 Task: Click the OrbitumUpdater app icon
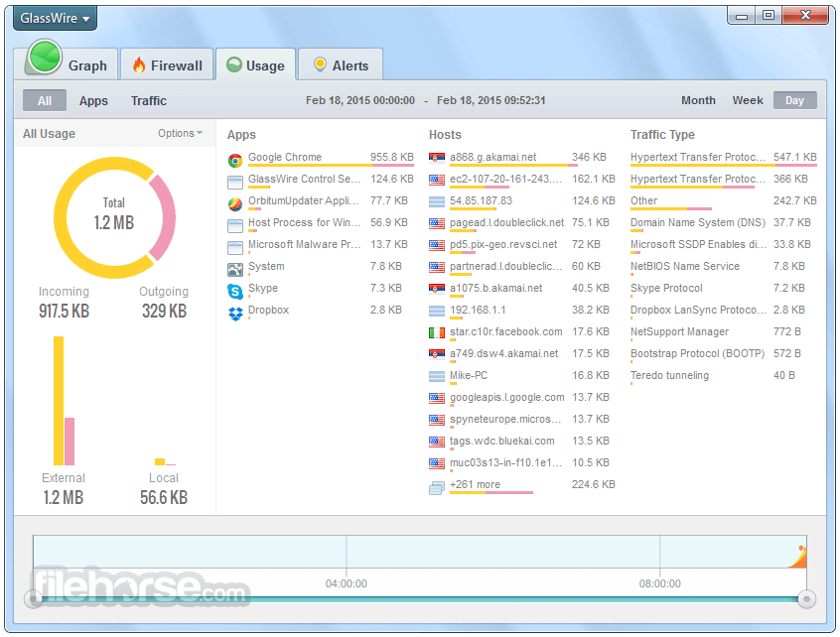point(235,204)
